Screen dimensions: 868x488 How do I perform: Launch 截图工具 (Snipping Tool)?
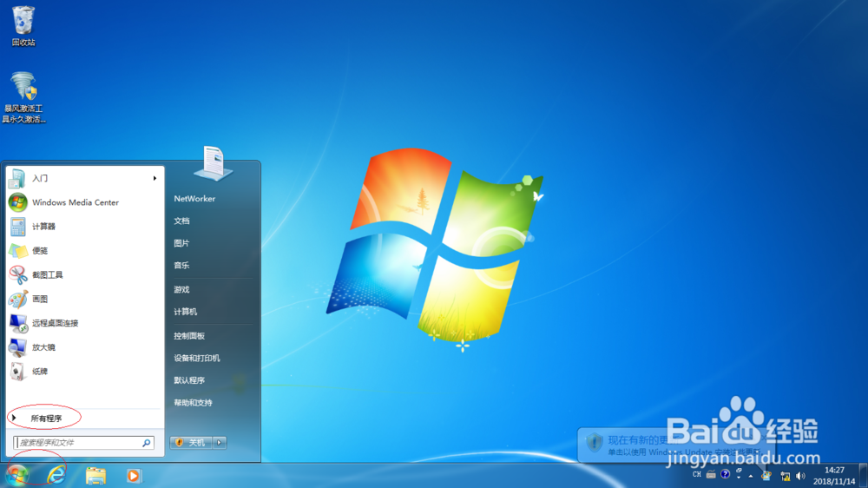tap(85, 274)
